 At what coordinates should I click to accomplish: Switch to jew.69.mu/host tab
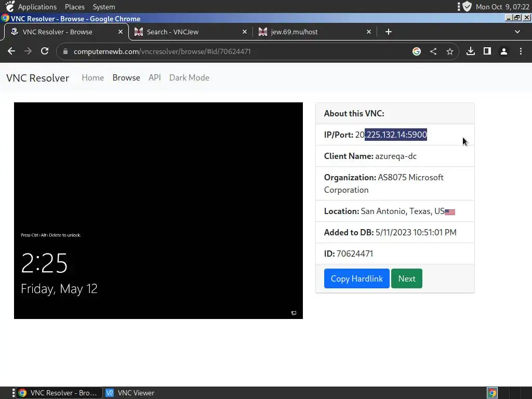pos(315,32)
